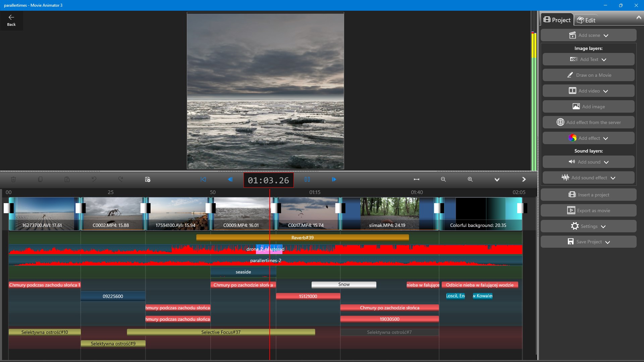Click the Reverb#39 effect bar
The width and height of the screenshot is (644, 362).
(302, 238)
